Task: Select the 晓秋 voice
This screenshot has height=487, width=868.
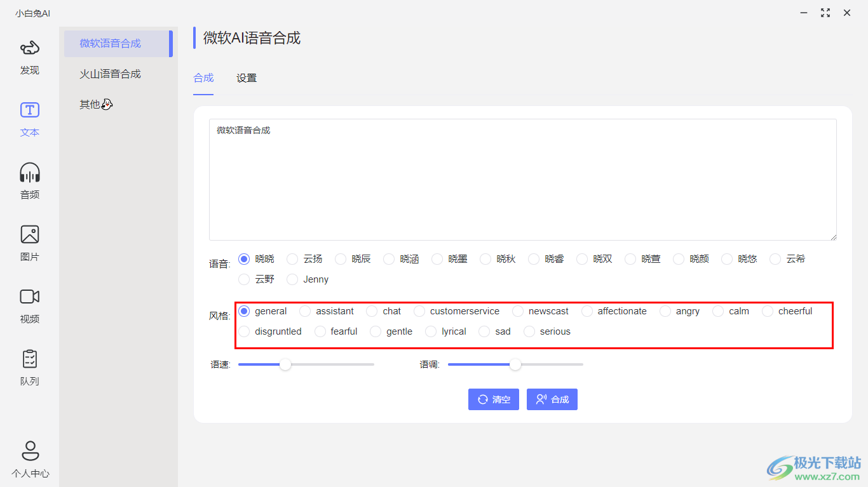Action: coord(498,259)
